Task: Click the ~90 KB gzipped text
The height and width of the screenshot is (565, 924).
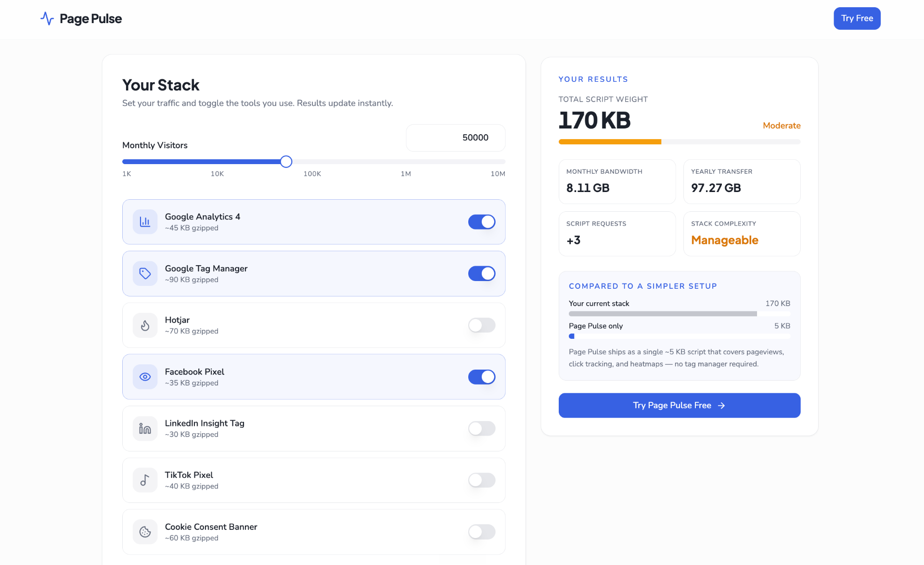Action: coord(192,280)
